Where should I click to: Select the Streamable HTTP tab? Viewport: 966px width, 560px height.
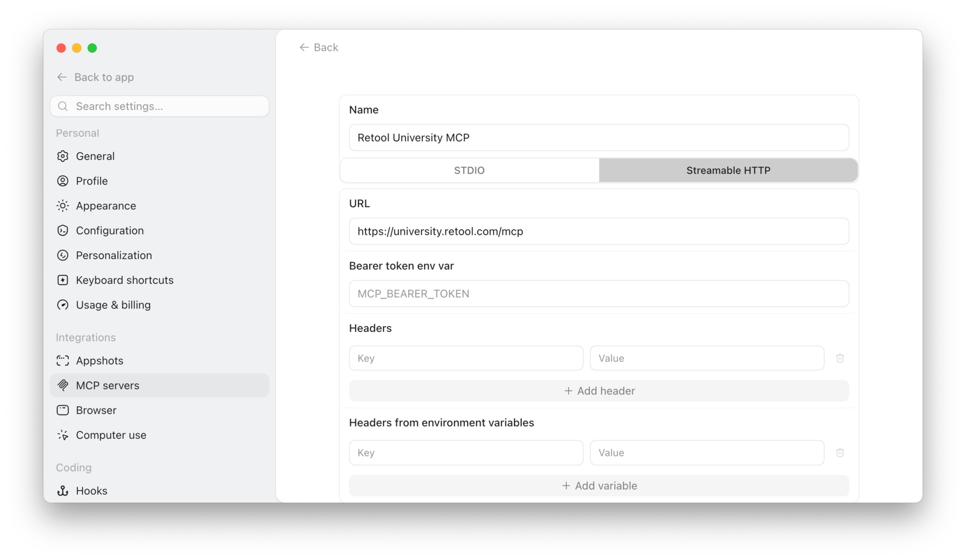pyautogui.click(x=728, y=170)
